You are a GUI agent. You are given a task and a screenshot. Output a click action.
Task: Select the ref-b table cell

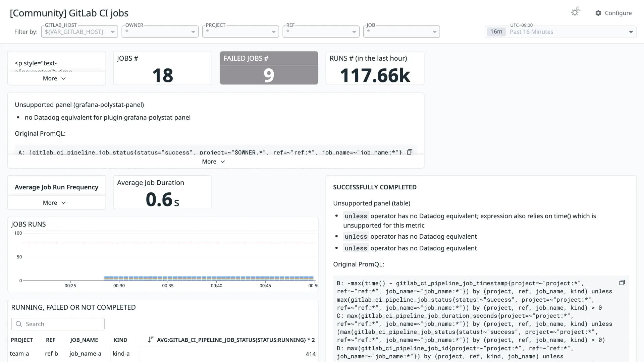51,354
